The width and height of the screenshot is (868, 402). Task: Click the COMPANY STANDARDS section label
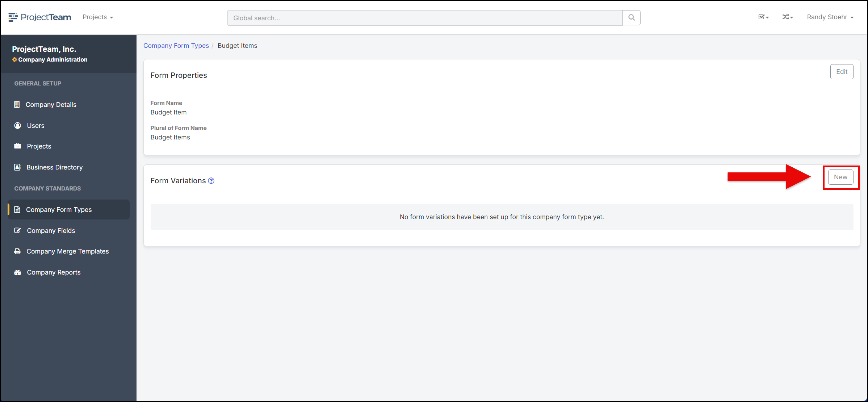click(47, 188)
